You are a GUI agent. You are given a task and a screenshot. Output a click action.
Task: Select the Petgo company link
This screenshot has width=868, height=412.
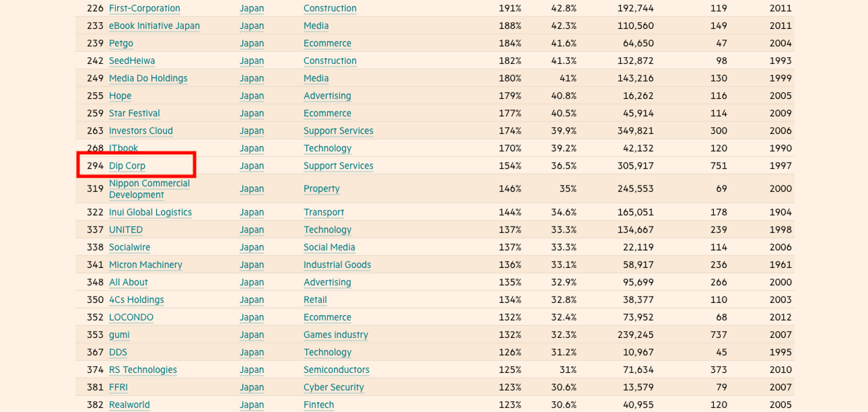121,43
